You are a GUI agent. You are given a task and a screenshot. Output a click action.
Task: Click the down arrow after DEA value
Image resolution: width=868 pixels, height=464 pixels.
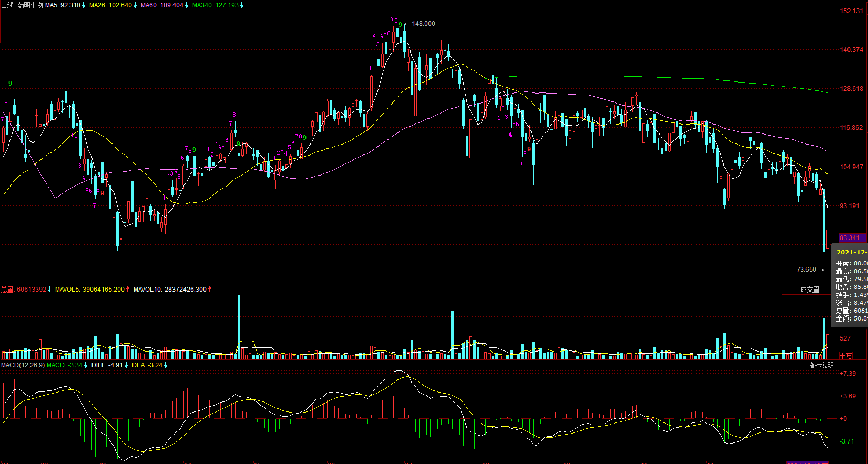click(166, 365)
